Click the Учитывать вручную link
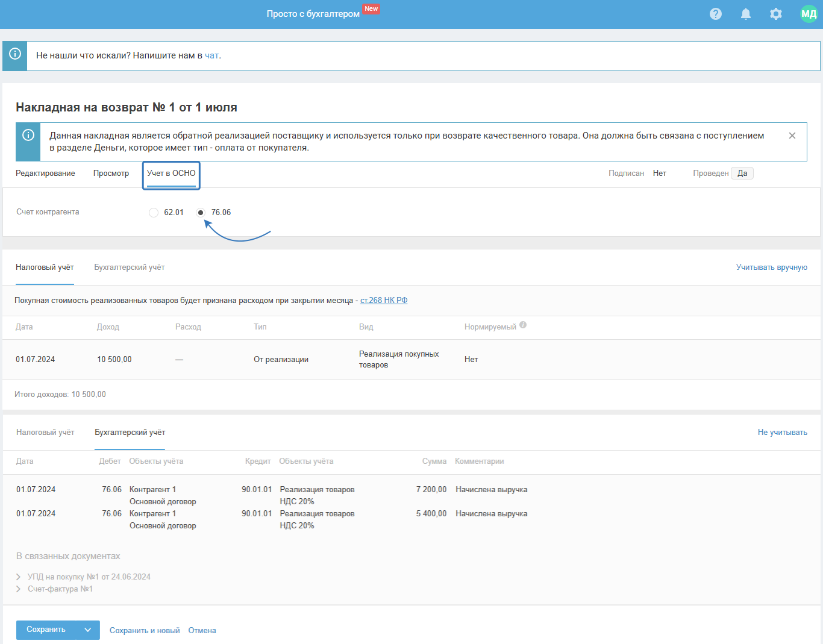 point(771,267)
